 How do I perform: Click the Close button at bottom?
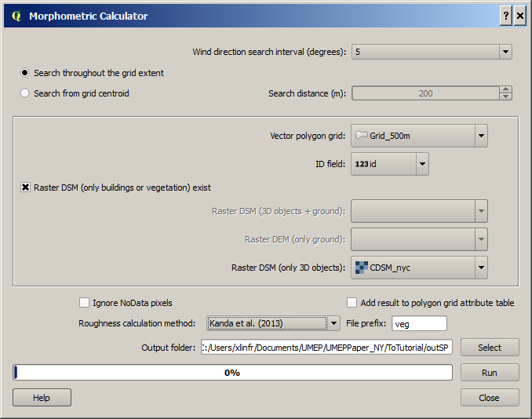click(490, 398)
